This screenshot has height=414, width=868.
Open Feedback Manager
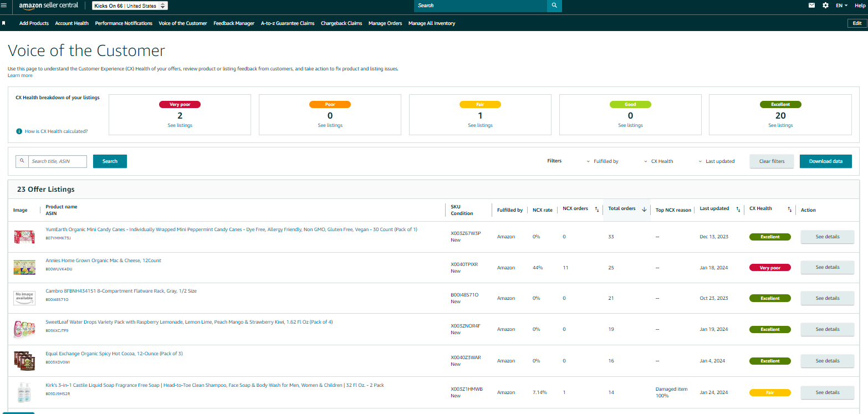[234, 23]
